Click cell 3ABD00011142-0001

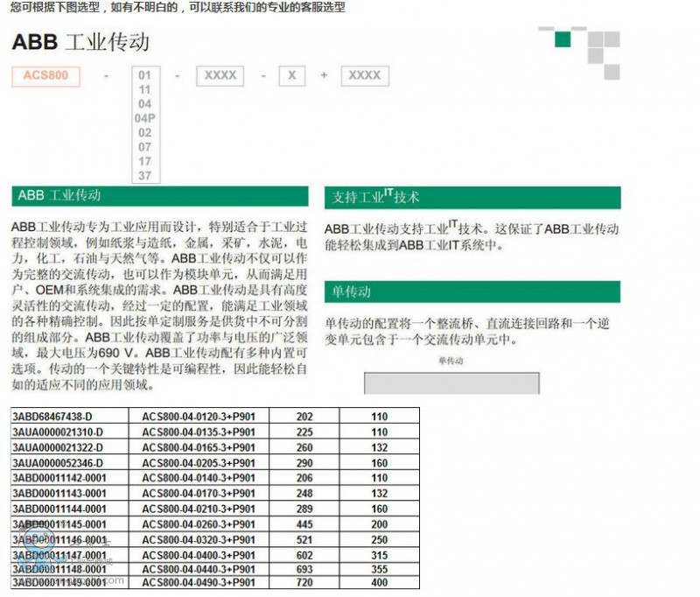(70, 478)
